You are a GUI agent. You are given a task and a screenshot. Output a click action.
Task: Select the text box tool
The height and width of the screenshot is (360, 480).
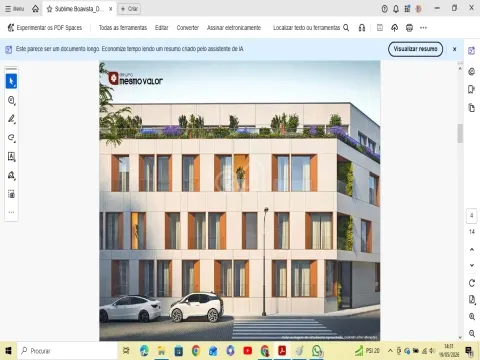tap(11, 157)
